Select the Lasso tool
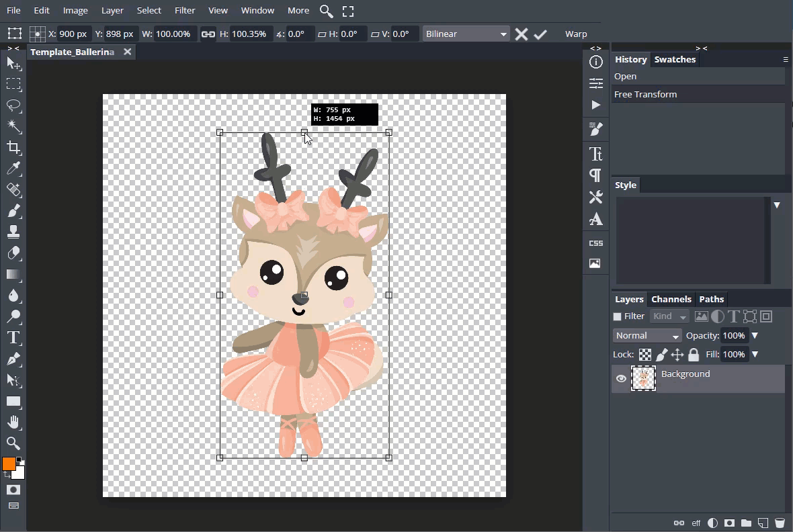 13,105
